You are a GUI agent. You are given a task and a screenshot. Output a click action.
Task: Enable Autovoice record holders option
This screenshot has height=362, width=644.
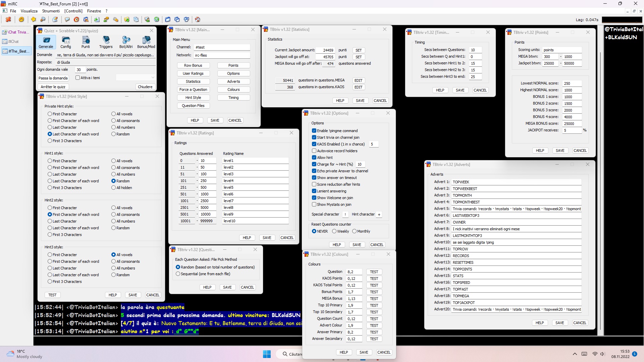click(x=314, y=151)
